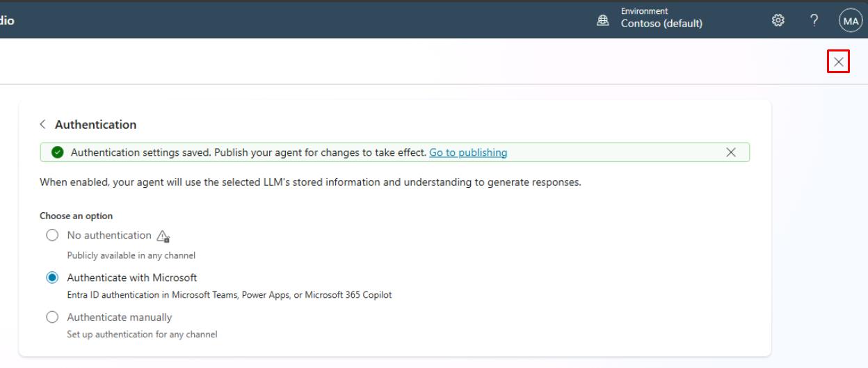Open the help question mark icon

[814, 21]
